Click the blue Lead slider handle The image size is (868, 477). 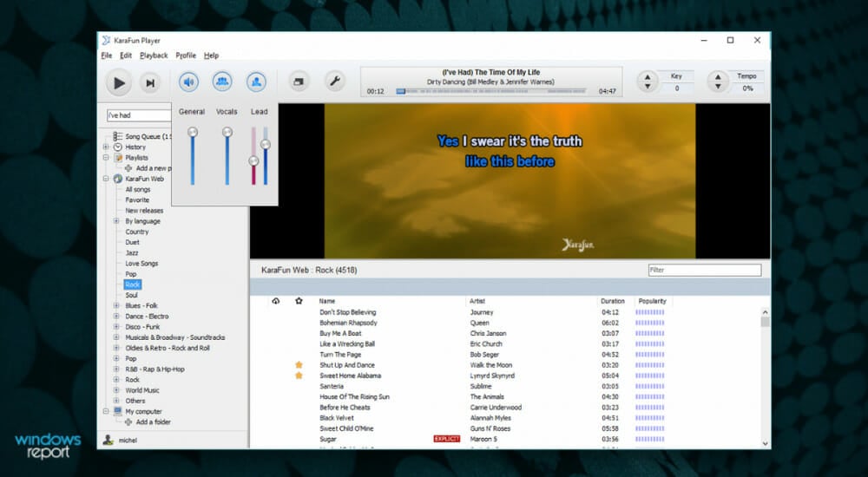(x=266, y=145)
